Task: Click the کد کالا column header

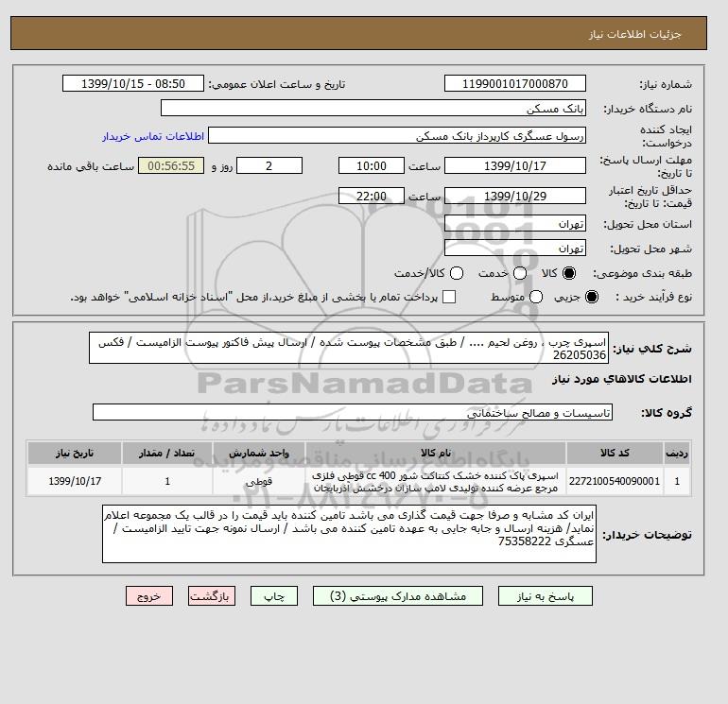Action: pyautogui.click(x=615, y=453)
